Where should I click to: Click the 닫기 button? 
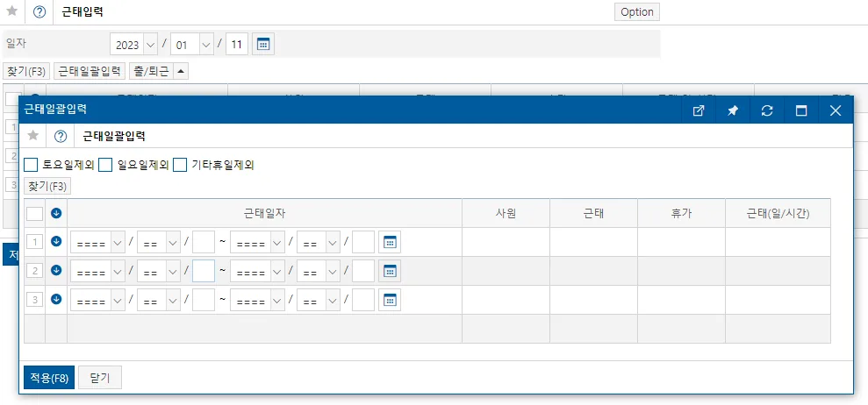tap(100, 378)
